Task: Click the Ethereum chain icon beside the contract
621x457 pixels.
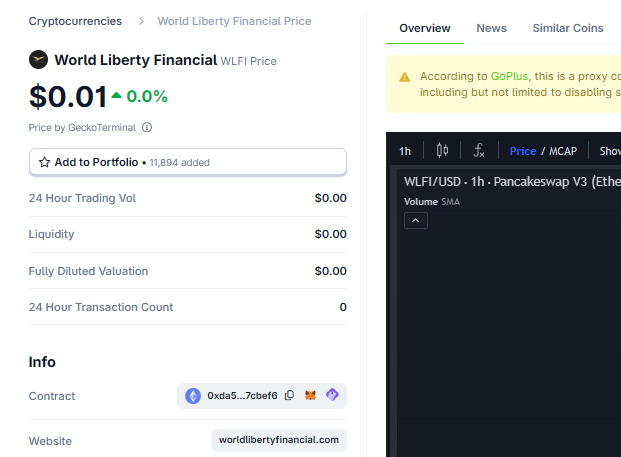Action: pyautogui.click(x=193, y=396)
